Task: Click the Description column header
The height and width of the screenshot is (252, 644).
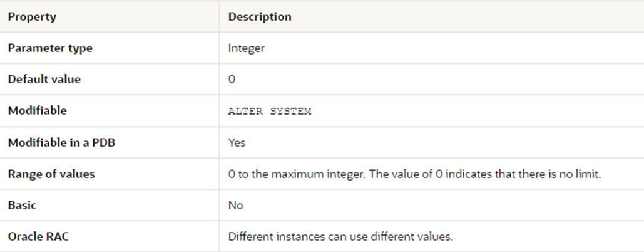Action: click(x=260, y=17)
